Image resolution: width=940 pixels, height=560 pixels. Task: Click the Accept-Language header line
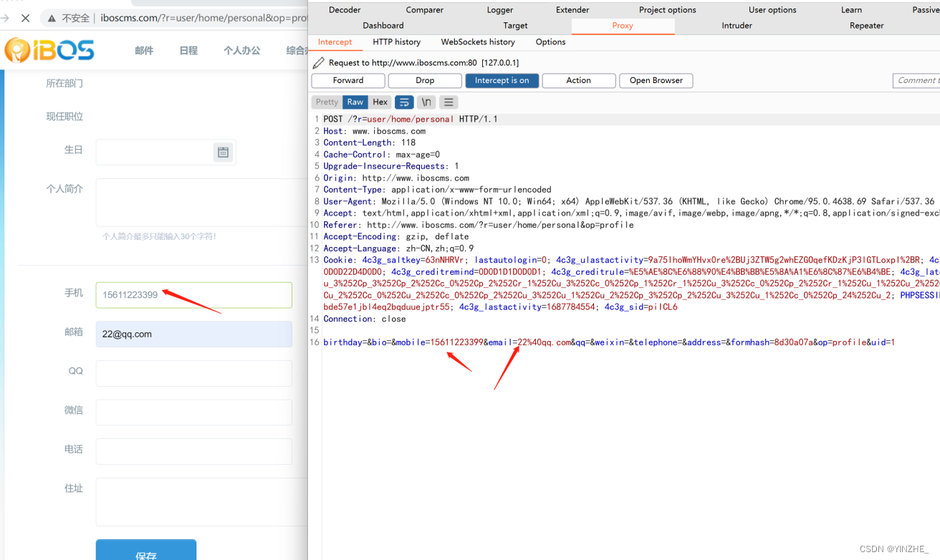(x=398, y=248)
